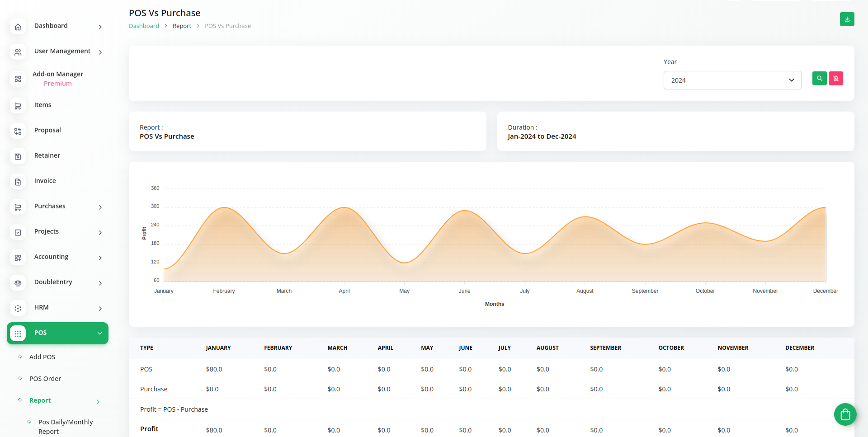Click the POS dotted grid icon

point(18,334)
